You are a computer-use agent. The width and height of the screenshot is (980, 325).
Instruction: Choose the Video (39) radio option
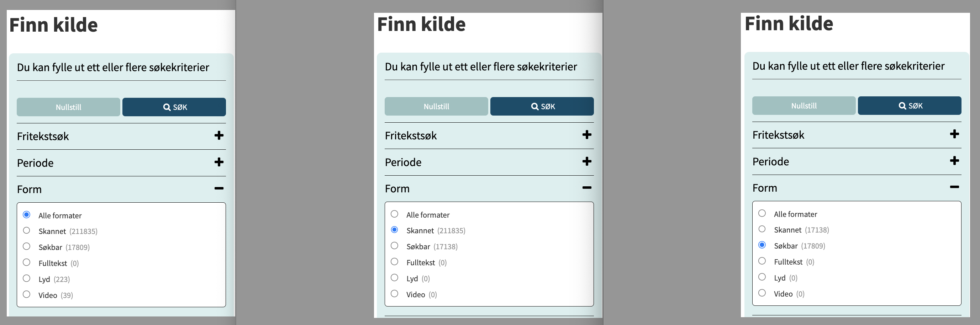coord(27,294)
